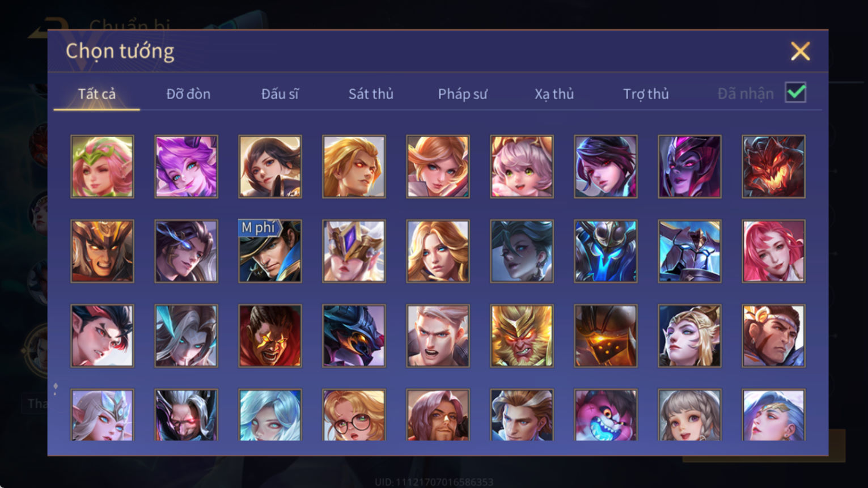Switch to the "Đỡ đòn" tab
This screenshot has height=488, width=868.
point(188,94)
